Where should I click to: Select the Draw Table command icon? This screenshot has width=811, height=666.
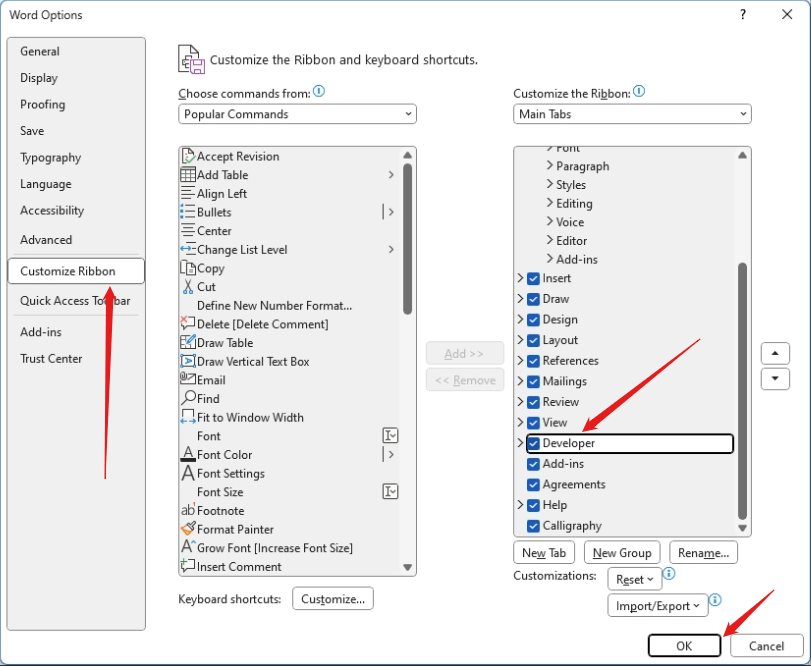click(x=188, y=342)
